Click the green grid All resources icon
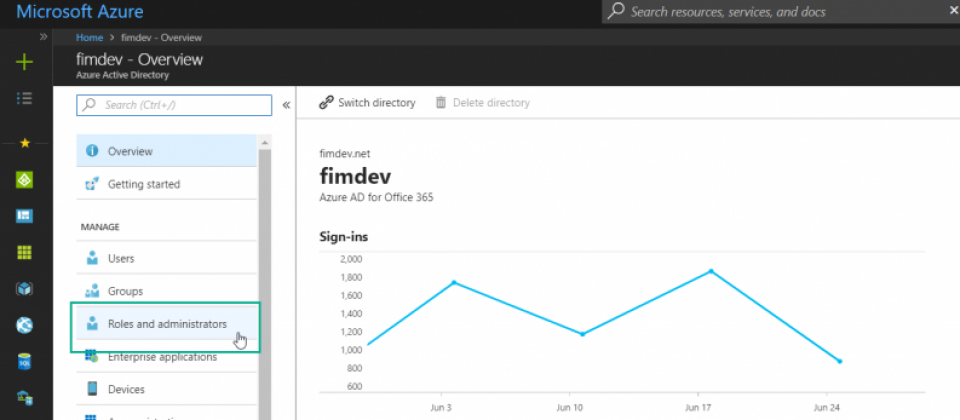 (x=24, y=252)
